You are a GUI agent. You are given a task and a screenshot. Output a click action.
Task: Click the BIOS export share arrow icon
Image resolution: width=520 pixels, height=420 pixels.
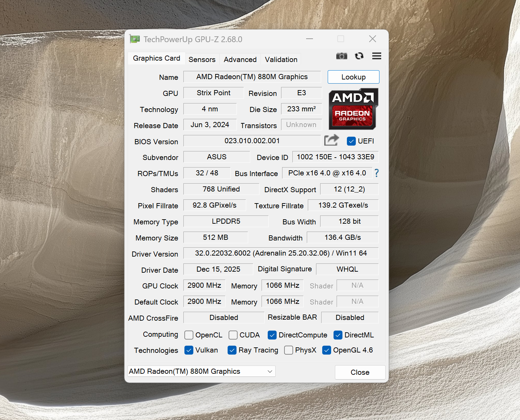tap(331, 140)
